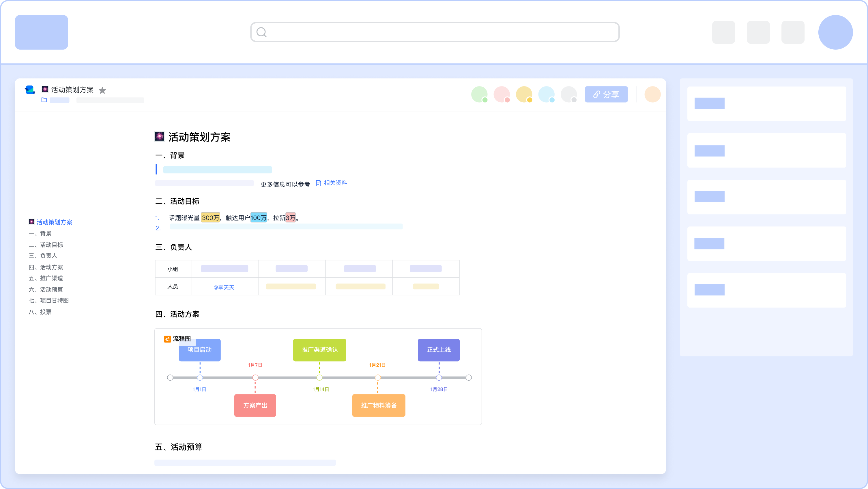Screen dimensions: 868x489
Task: Jump to 七、项目甘特图 in the outline
Action: coord(49,300)
